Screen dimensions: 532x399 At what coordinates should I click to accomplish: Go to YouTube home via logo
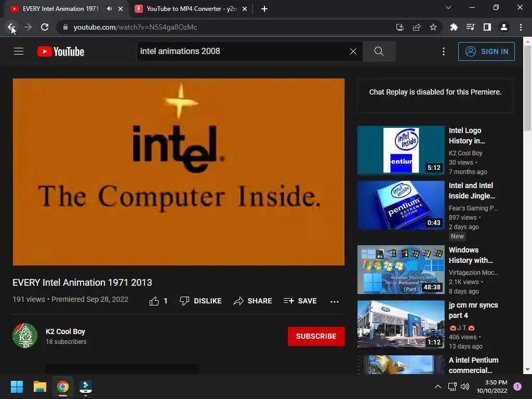tap(61, 51)
